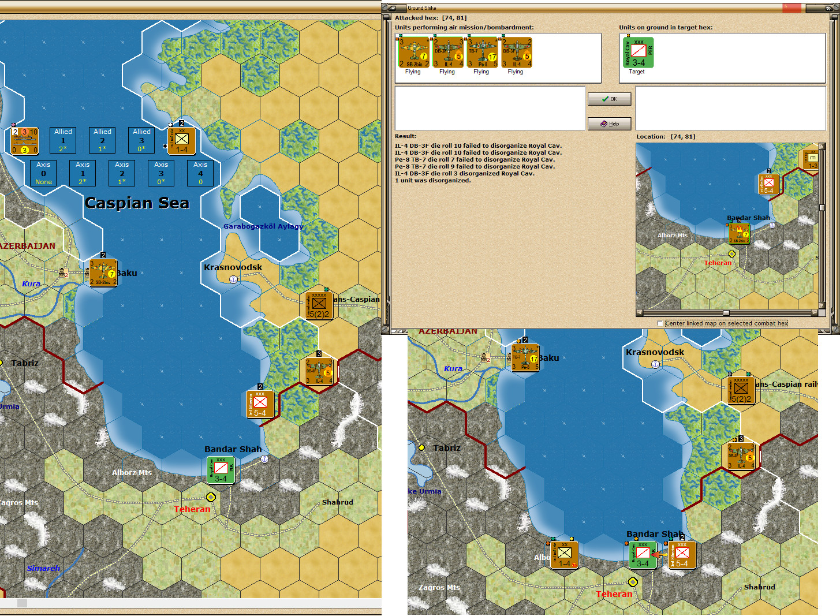This screenshot has height=616, width=840.
Task: Select the SB-2bis bomber in mission list
Action: [413, 53]
